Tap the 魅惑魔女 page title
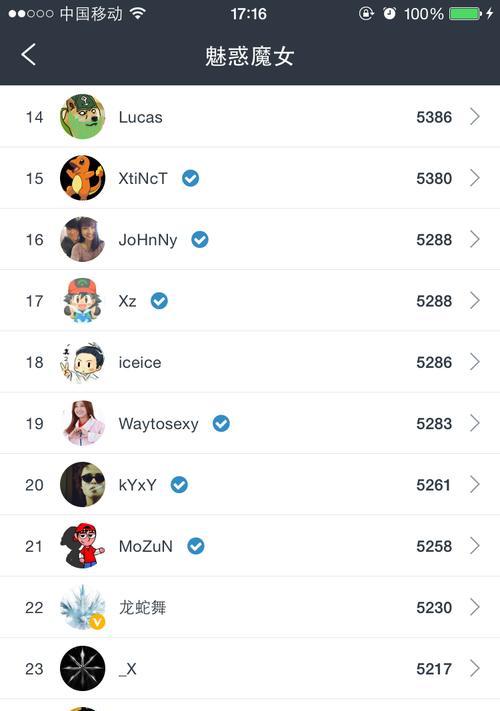This screenshot has height=711, width=500. 250,57
